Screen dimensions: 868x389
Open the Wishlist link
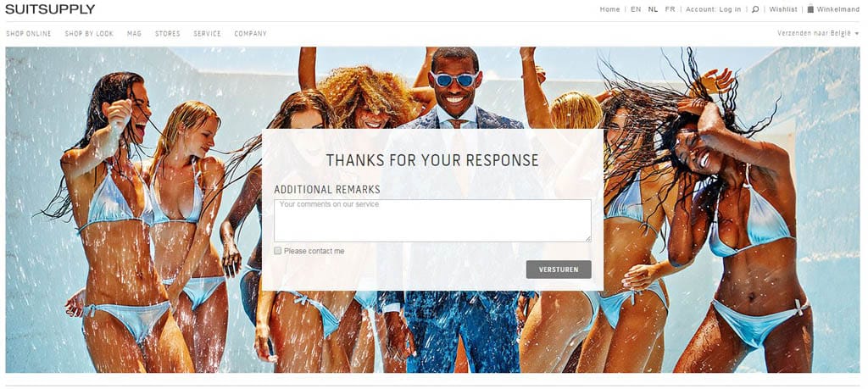pyautogui.click(x=783, y=9)
